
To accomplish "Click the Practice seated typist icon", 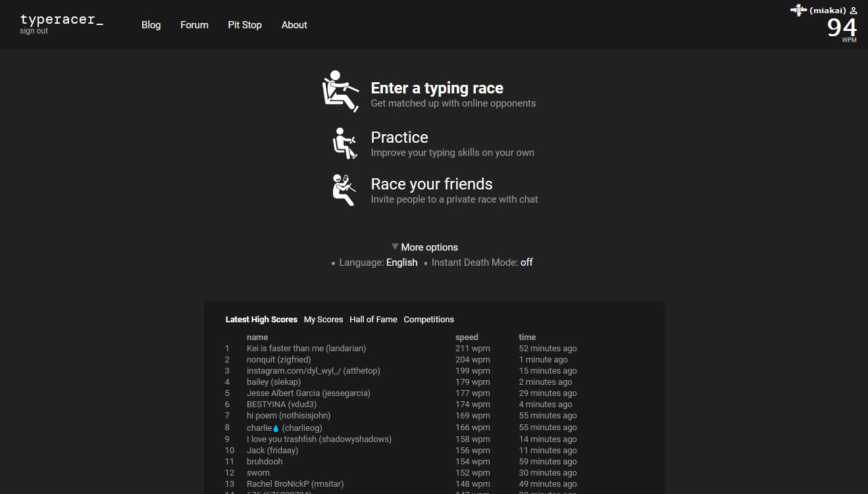I will click(344, 143).
